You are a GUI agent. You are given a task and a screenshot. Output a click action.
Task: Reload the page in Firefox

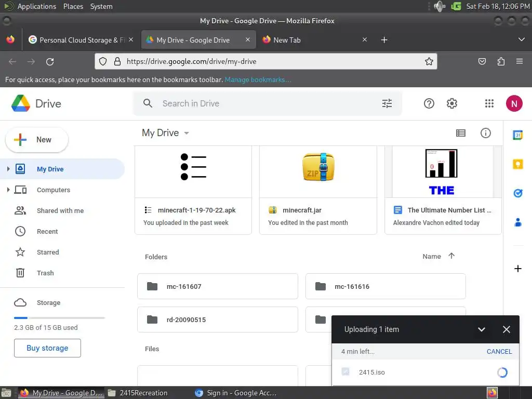click(50, 61)
